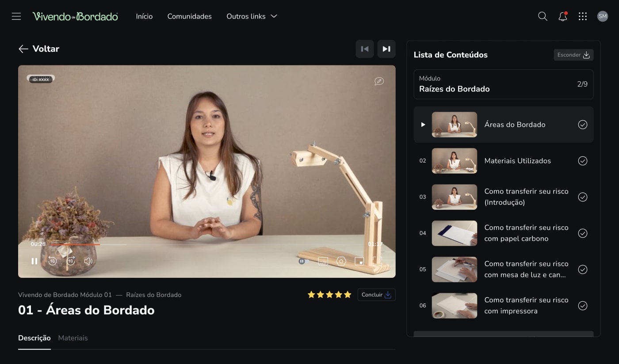Open the Áreas do Bordado lesson
619x364 pixels.
pos(504,125)
